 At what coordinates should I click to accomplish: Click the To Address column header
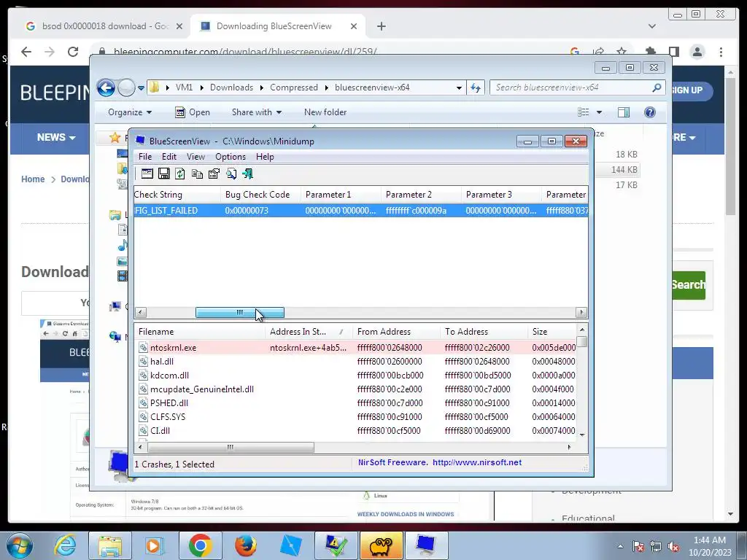pyautogui.click(x=484, y=332)
